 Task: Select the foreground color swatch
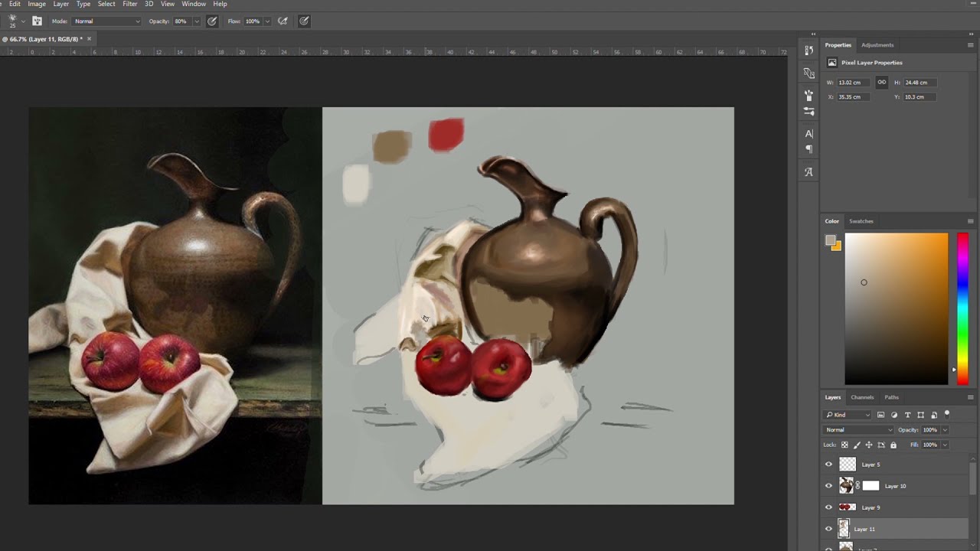[830, 240]
